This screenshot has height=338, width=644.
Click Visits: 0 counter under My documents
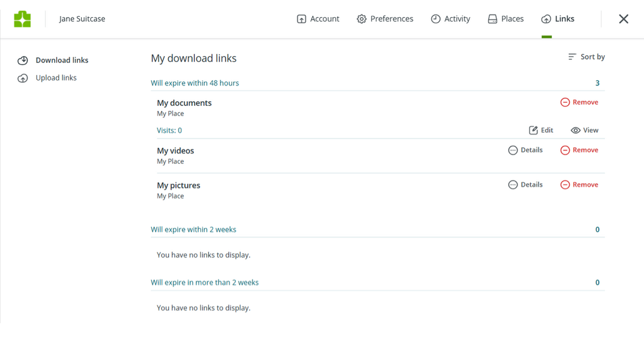tap(169, 130)
